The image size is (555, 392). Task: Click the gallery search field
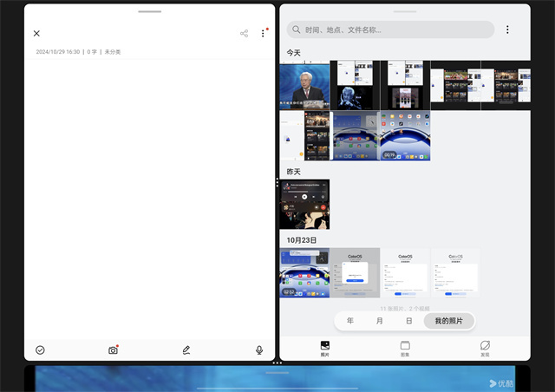click(390, 29)
